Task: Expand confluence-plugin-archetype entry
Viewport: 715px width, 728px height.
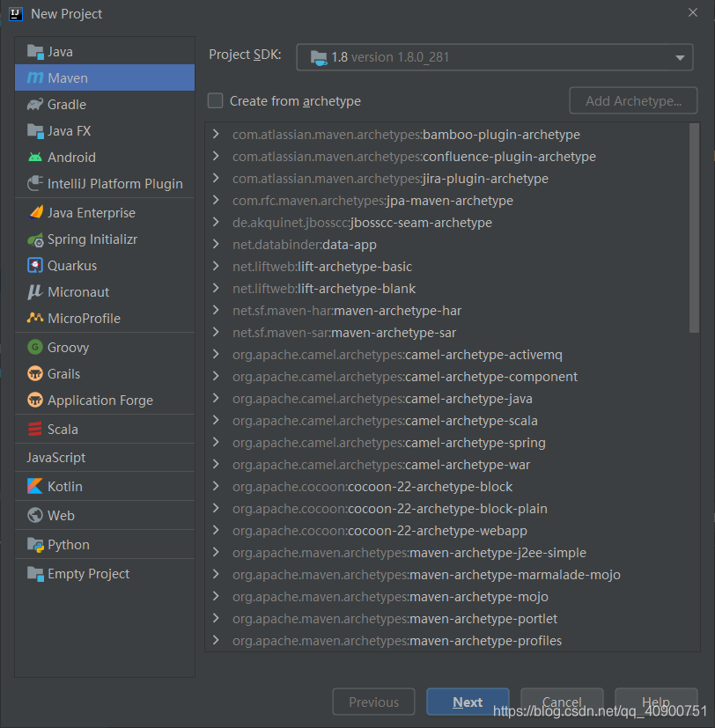Action: (216, 156)
